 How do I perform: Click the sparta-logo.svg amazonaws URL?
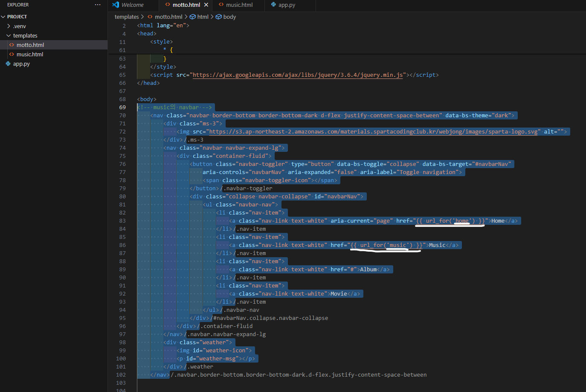pos(373,132)
